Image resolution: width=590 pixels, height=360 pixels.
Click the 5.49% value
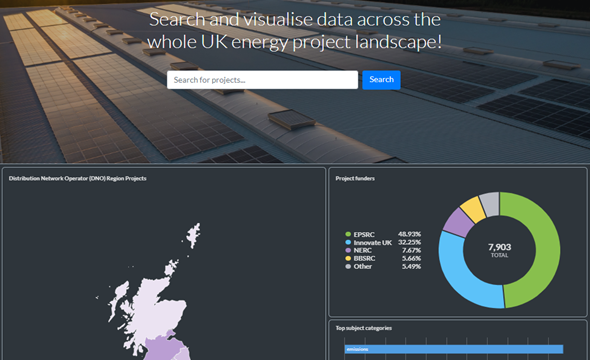click(411, 266)
